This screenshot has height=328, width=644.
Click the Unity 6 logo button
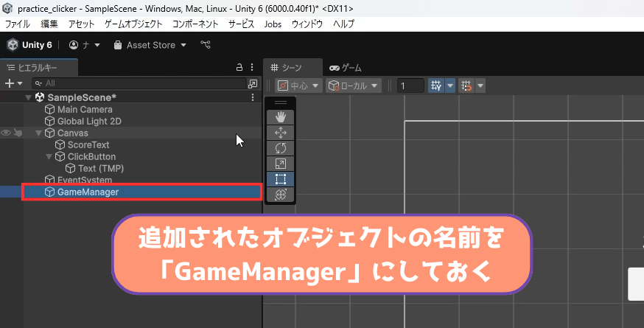[29, 45]
